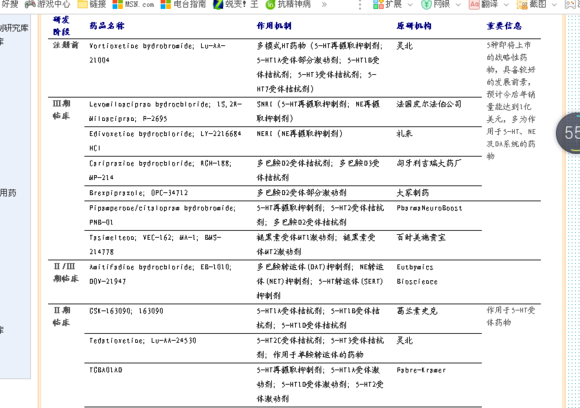Select the Levomilnacipran hydrochloride drug name
The height and width of the screenshot is (408, 580).
[165, 111]
